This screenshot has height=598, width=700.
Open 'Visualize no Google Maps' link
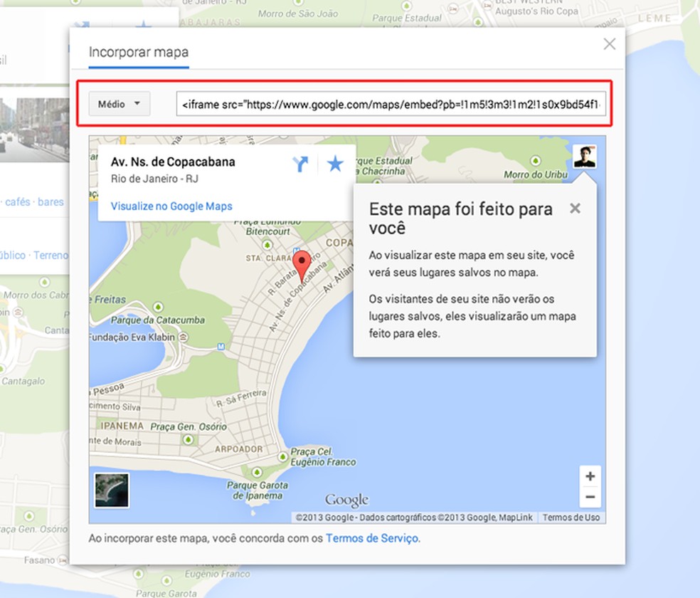click(171, 206)
